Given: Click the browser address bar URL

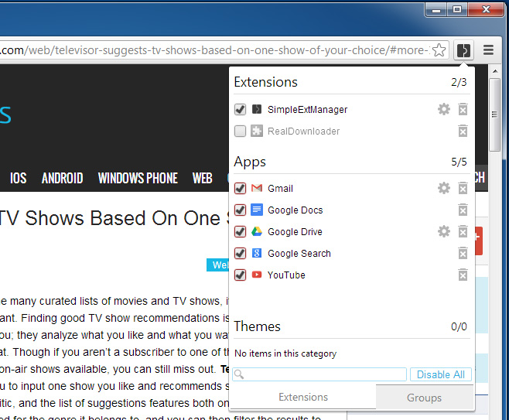Looking at the screenshot, I should [x=214, y=50].
